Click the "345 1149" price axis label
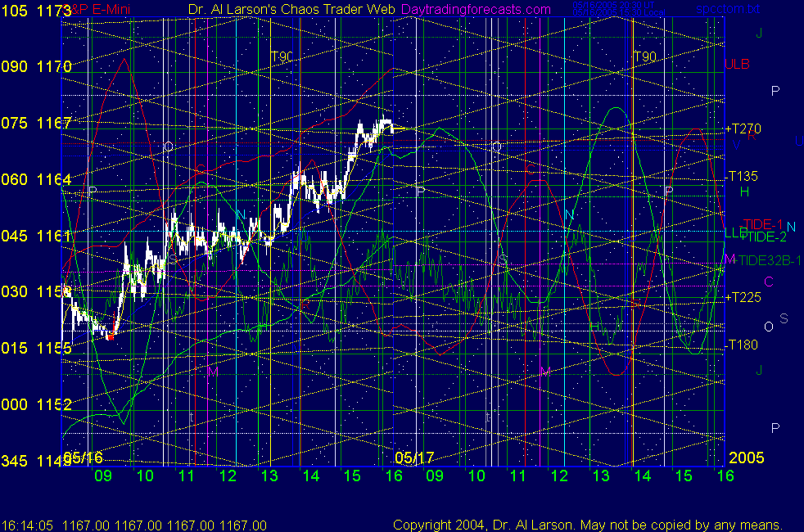Viewport: 804px width, 532px height. click(36, 461)
